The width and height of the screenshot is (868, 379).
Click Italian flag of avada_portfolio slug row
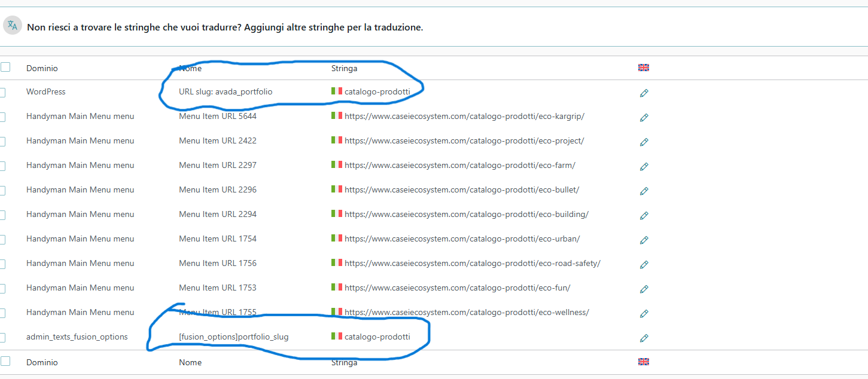pos(337,91)
